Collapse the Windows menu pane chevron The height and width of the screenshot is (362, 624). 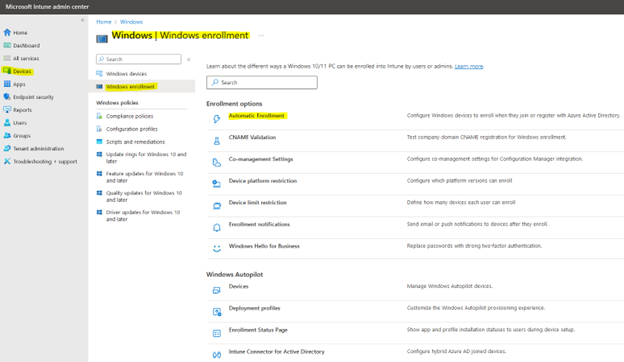tap(189, 59)
